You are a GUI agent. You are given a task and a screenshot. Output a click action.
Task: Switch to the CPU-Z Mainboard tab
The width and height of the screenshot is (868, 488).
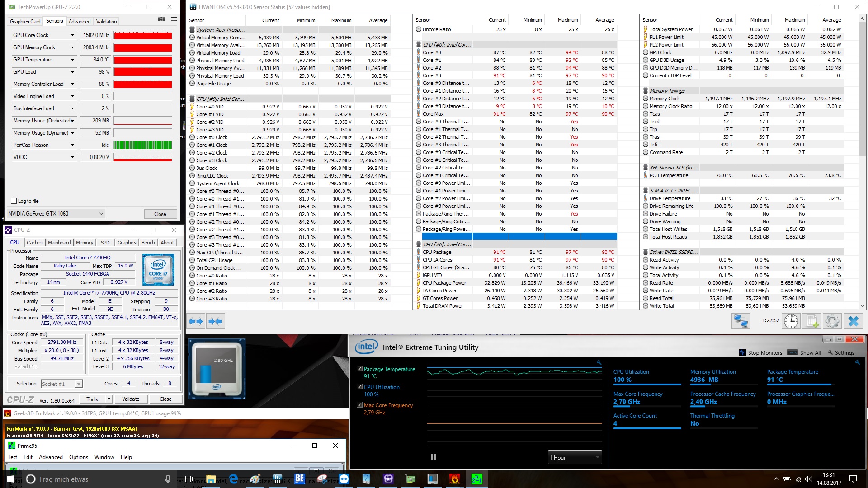point(59,243)
